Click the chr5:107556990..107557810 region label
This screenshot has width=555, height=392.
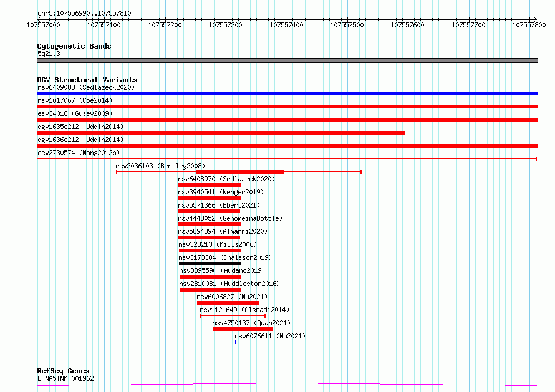tap(84, 13)
